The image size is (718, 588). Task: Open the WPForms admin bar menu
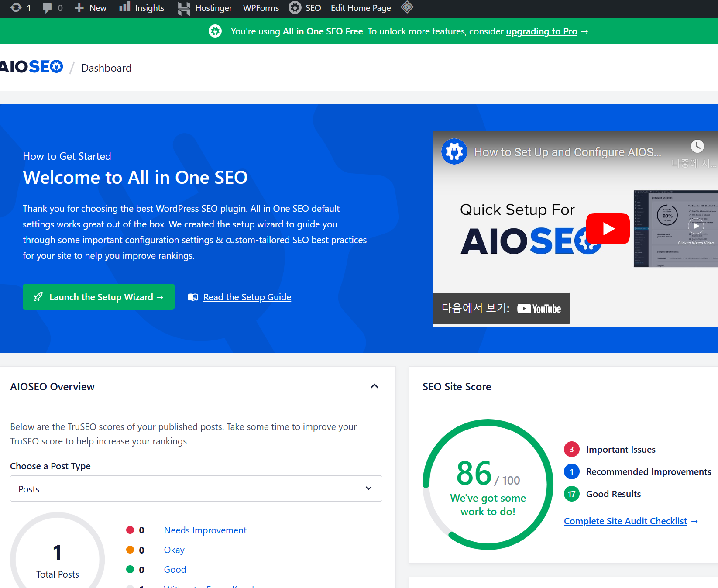261,8
